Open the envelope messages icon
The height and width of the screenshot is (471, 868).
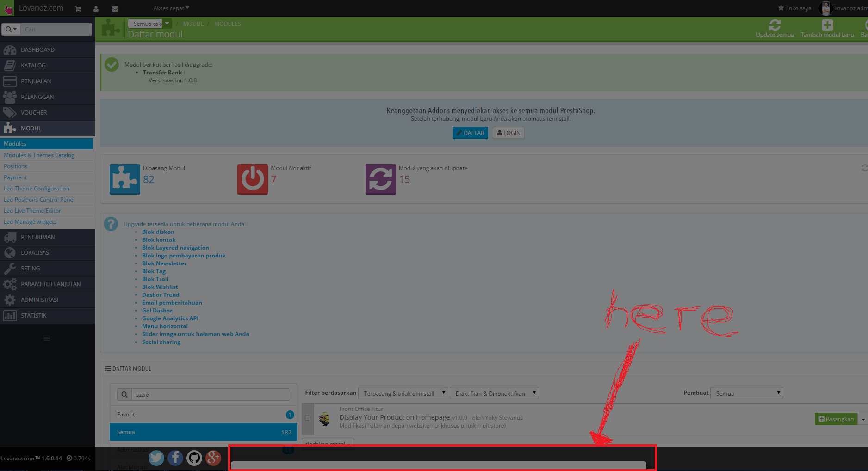(x=115, y=9)
